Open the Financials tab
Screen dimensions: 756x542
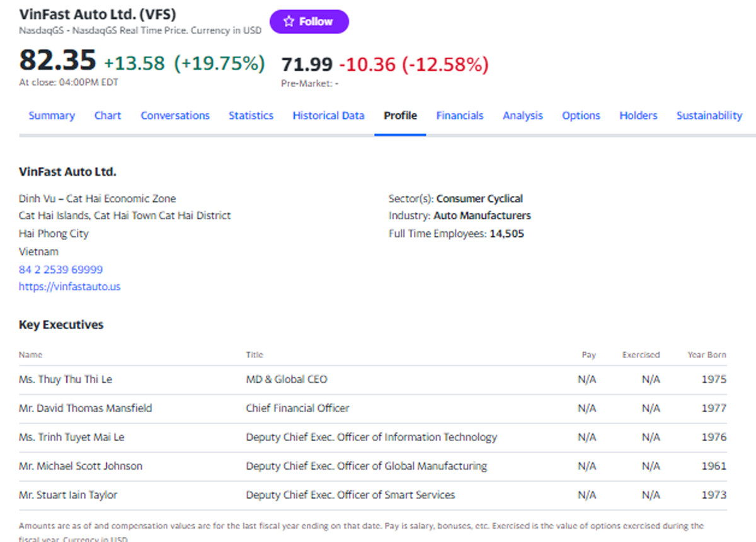point(460,115)
